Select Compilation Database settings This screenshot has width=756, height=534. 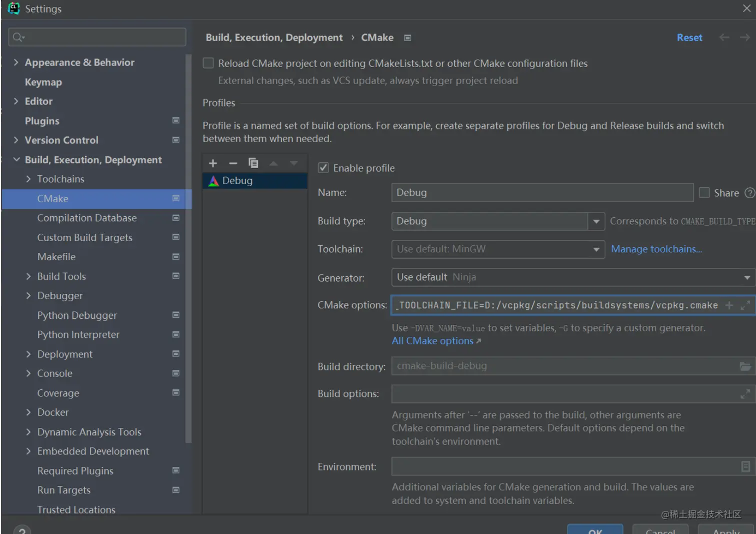coord(87,218)
